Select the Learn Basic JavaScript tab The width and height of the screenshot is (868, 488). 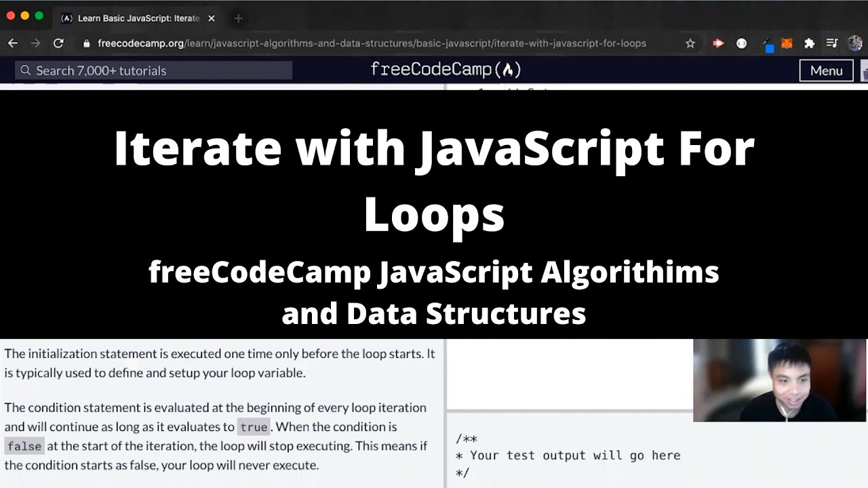(138, 18)
